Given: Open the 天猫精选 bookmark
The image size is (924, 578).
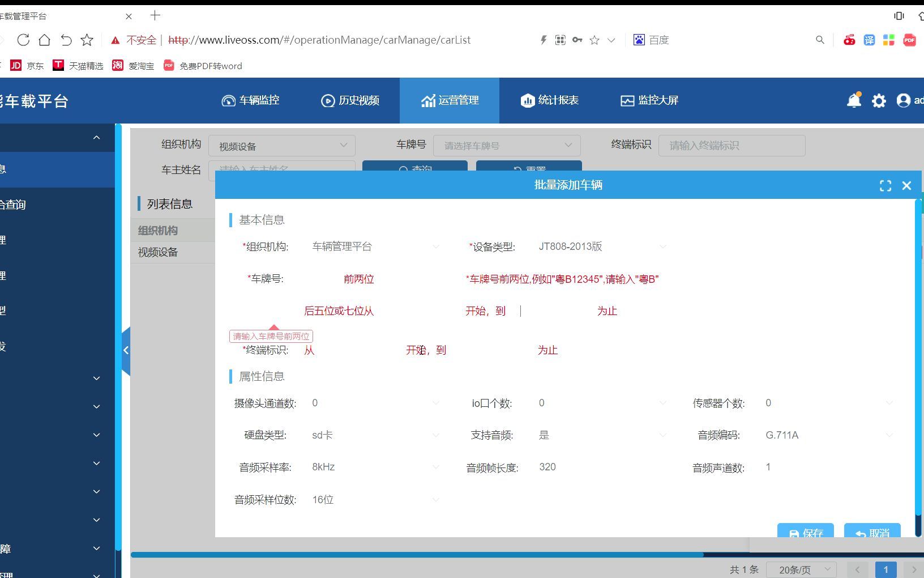Looking at the screenshot, I should [78, 66].
